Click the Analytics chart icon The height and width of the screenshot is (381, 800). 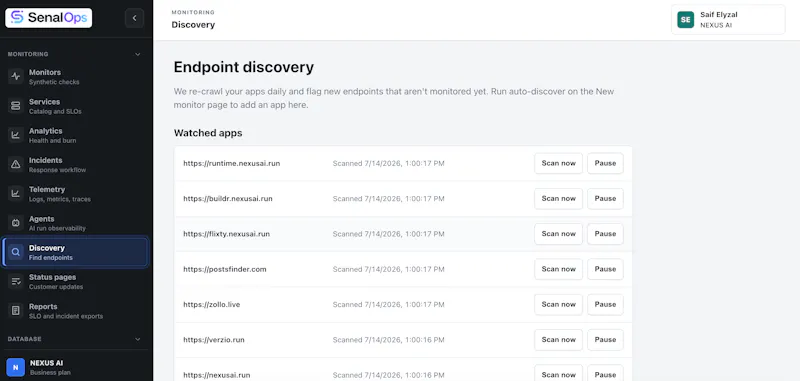tap(16, 135)
